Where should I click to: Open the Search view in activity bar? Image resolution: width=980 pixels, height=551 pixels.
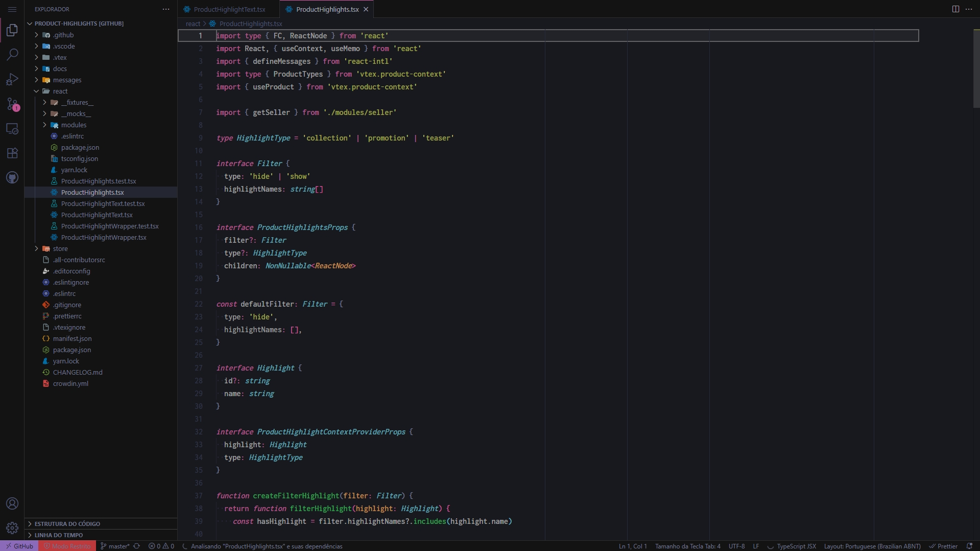tap(12, 55)
